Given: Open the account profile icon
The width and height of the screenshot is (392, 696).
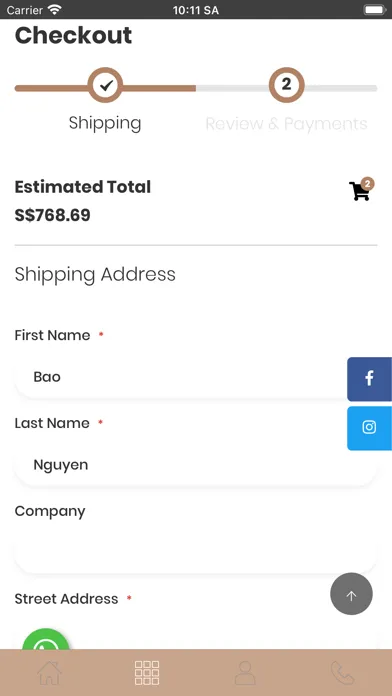Looking at the screenshot, I should pos(245,672).
